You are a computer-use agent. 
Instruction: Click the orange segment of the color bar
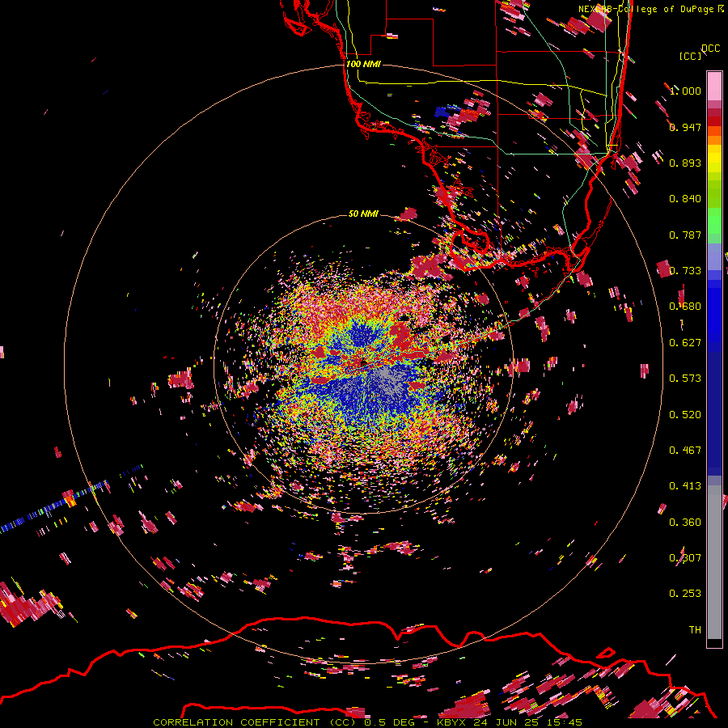pos(714,140)
